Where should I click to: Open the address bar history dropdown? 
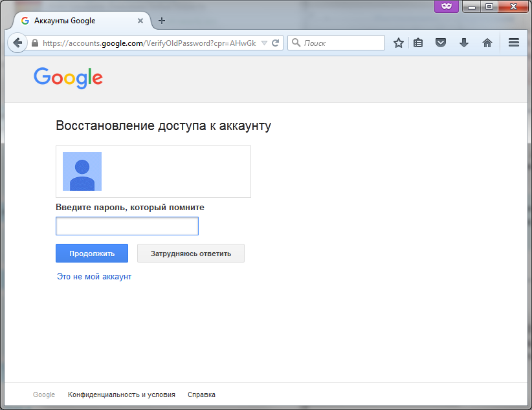[265, 42]
